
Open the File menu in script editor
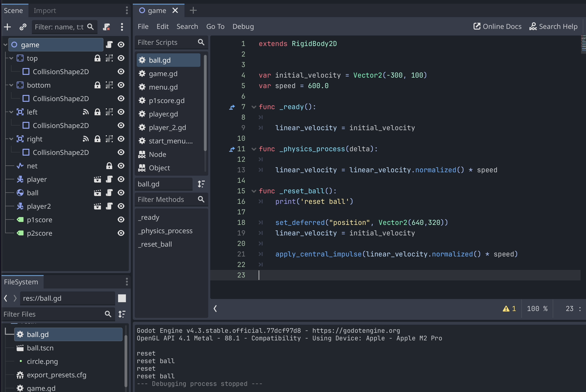tap(143, 26)
